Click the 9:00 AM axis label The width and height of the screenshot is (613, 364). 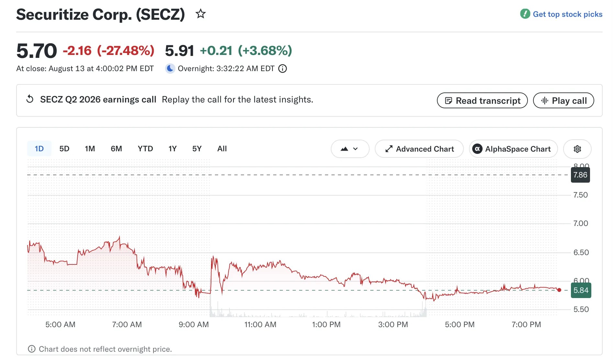194,325
